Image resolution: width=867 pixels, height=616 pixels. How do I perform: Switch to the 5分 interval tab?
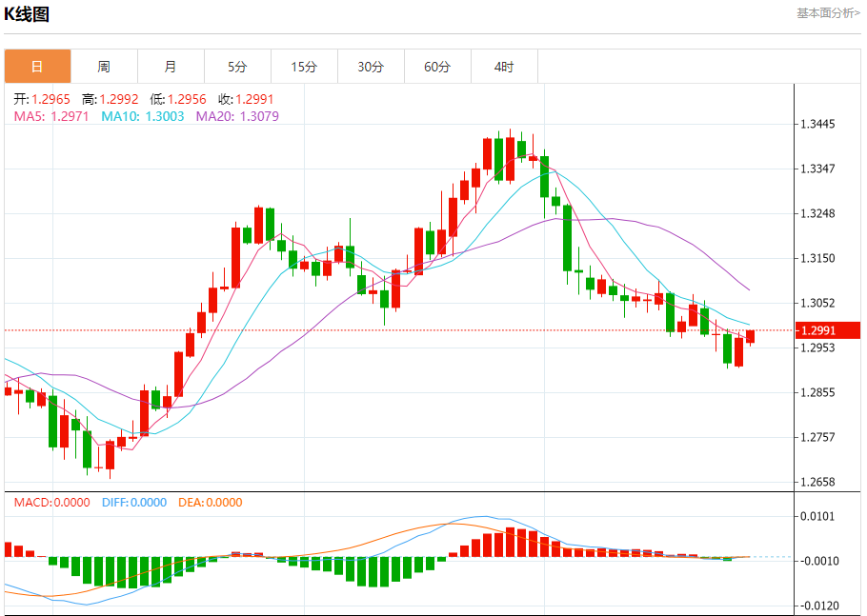click(x=237, y=67)
